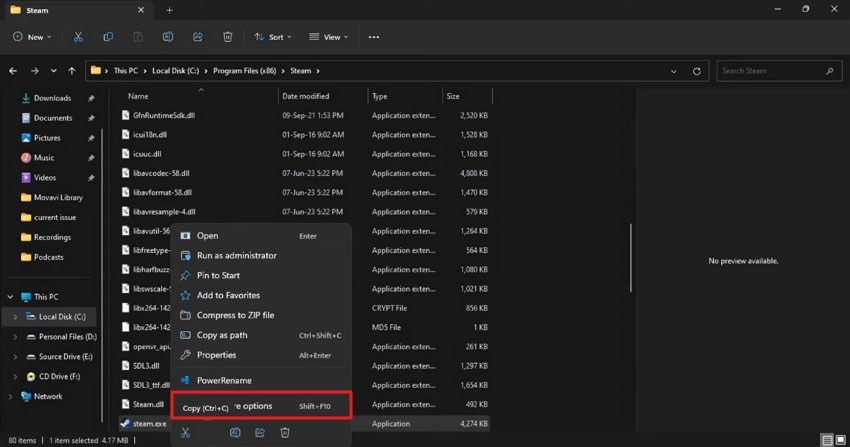850x447 pixels.
Task: Choose Run as administrator
Action: tap(261, 255)
